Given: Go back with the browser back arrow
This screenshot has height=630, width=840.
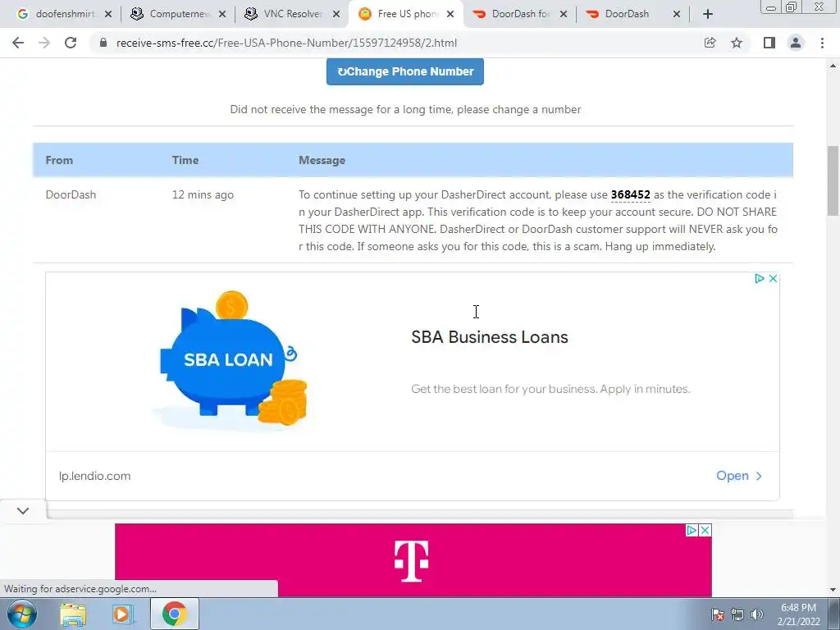Looking at the screenshot, I should (18, 43).
